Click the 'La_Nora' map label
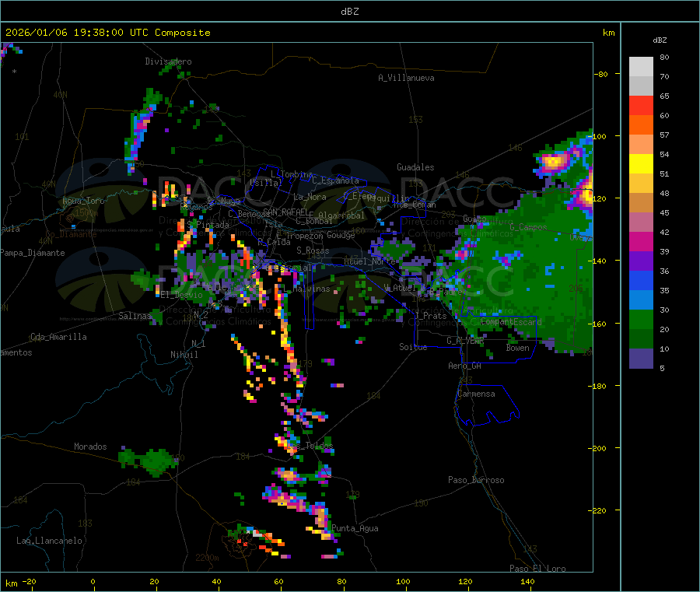The width and height of the screenshot is (700, 592). coord(310,197)
